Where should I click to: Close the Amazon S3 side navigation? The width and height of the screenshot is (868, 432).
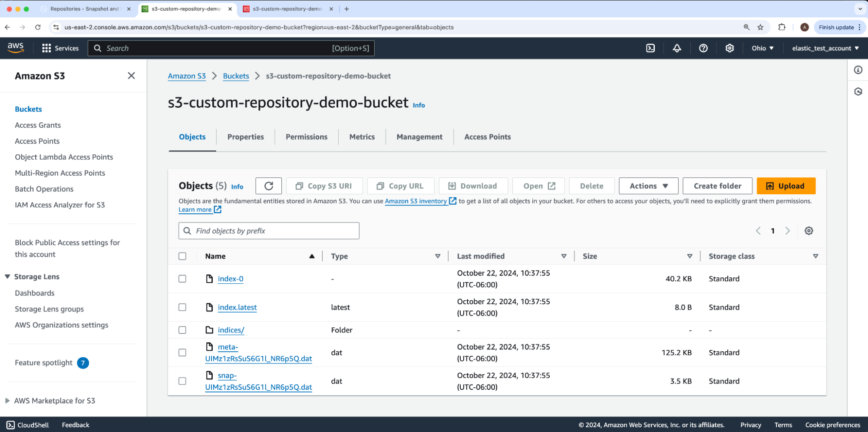[x=131, y=76]
